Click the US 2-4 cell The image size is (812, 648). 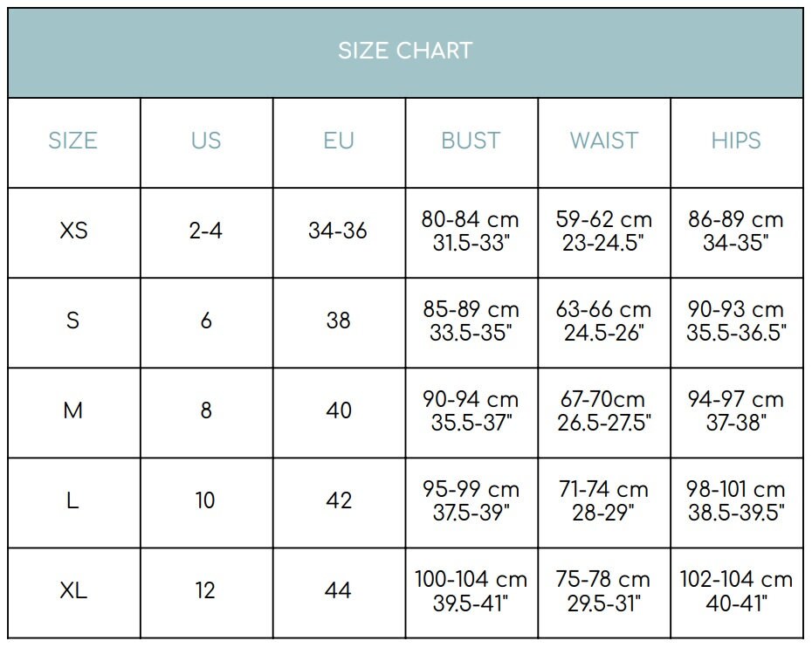coord(207,232)
